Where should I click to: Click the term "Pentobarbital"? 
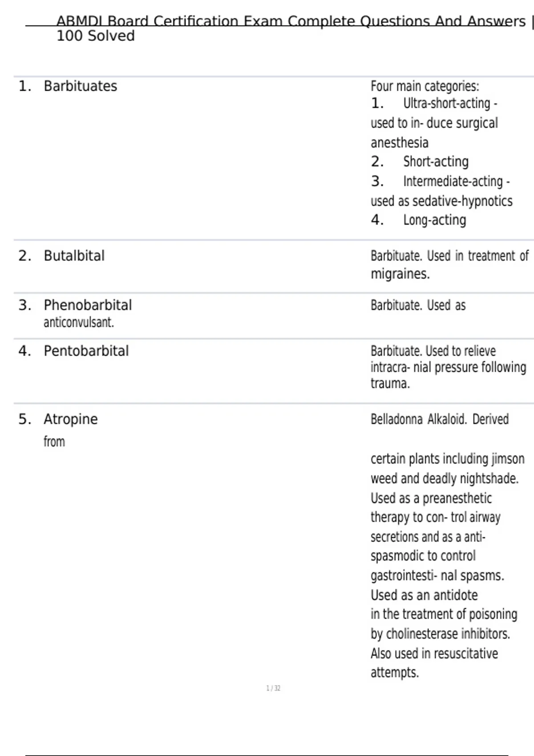coord(86,351)
